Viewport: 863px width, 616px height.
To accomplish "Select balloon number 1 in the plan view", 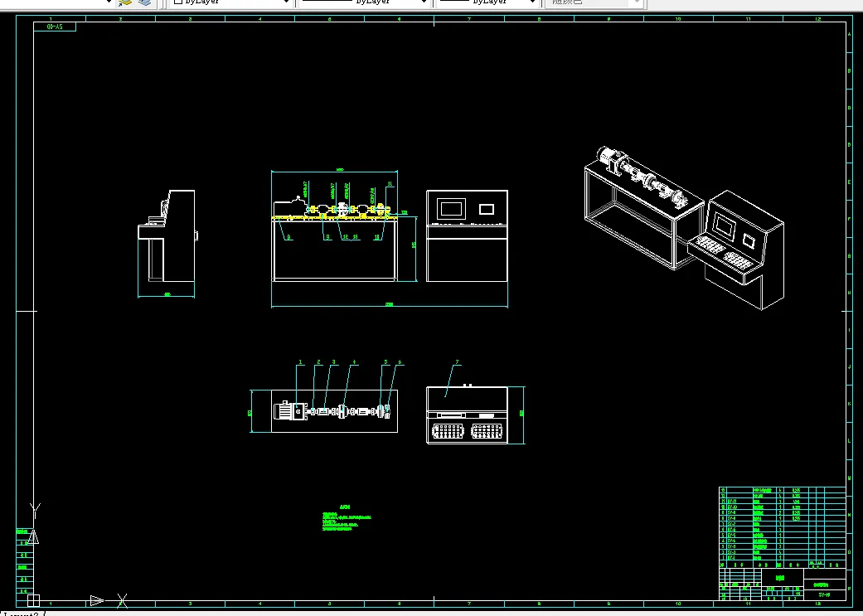I will [x=300, y=362].
